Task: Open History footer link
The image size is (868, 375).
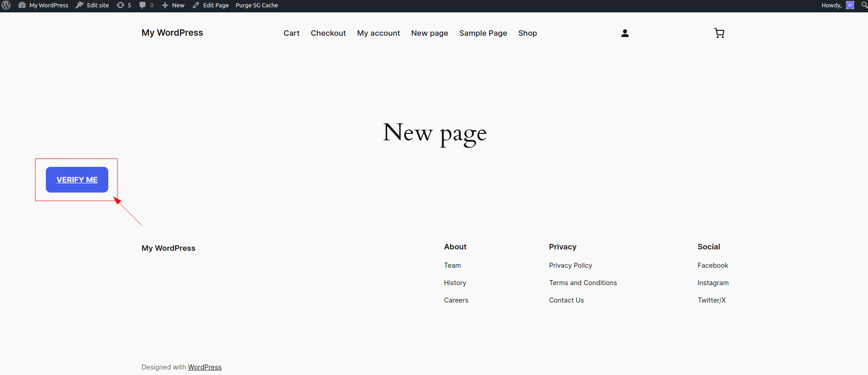Action: [455, 283]
